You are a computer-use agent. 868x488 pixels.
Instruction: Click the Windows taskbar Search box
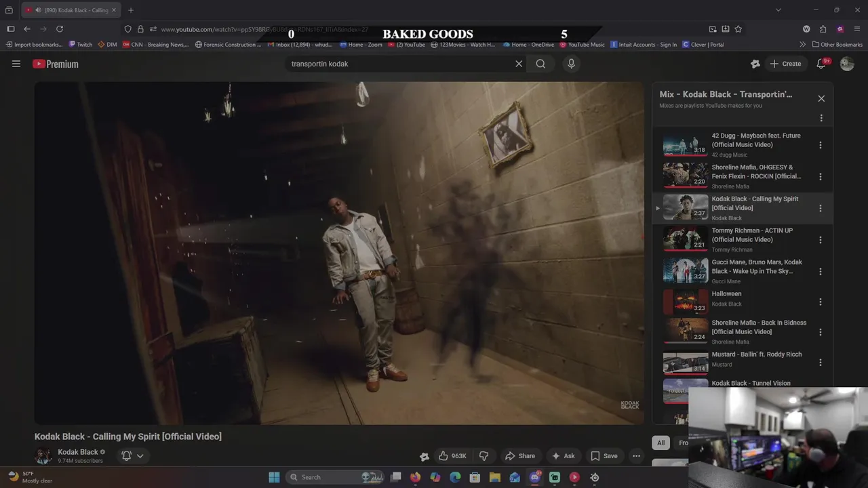336,477
